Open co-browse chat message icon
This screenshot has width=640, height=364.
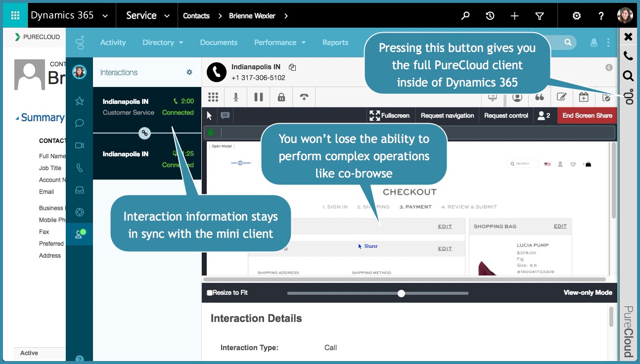point(225,115)
